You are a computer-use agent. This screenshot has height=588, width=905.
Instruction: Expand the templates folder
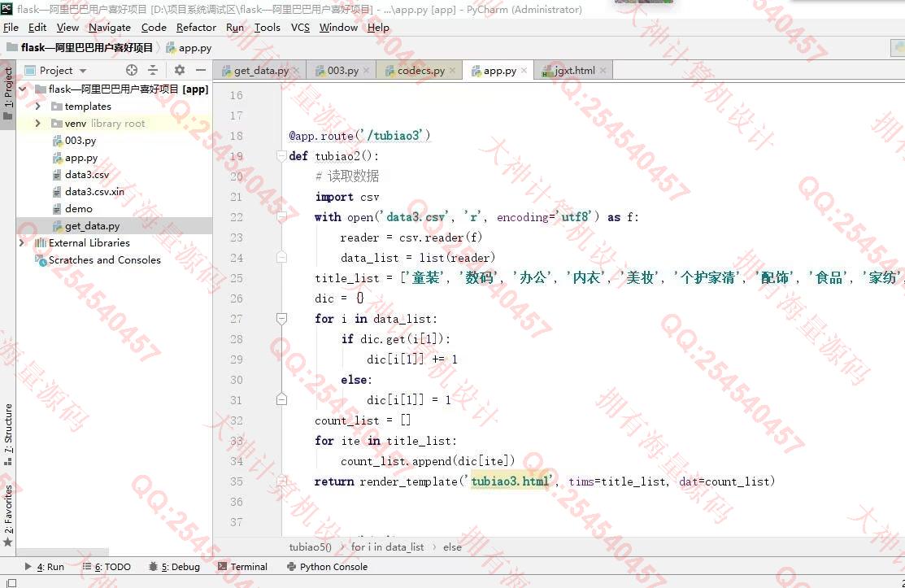coord(38,107)
